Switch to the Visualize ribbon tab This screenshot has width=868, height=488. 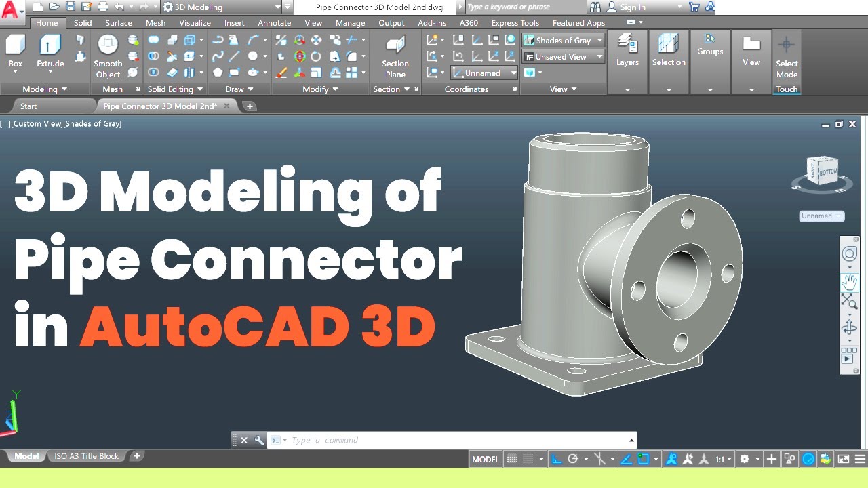(195, 23)
